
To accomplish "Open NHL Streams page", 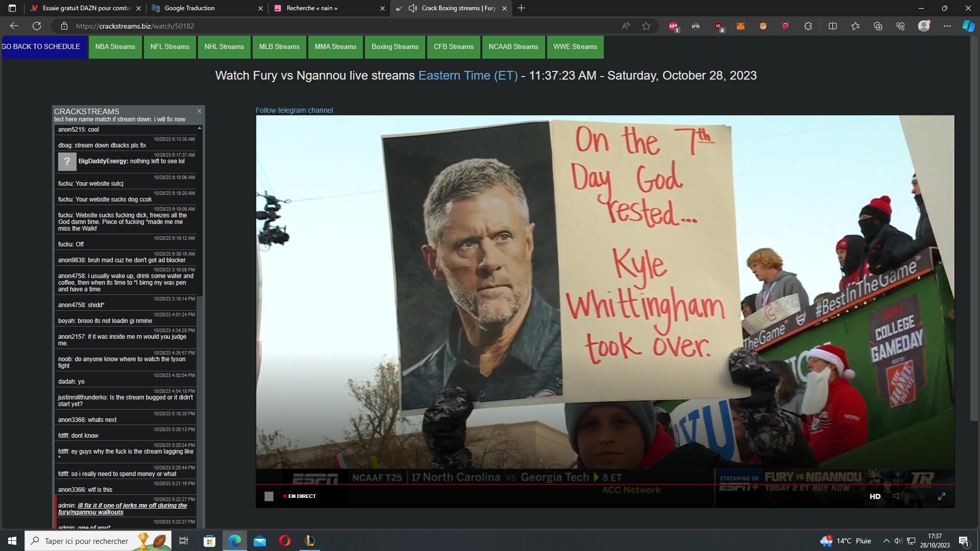I will point(224,46).
